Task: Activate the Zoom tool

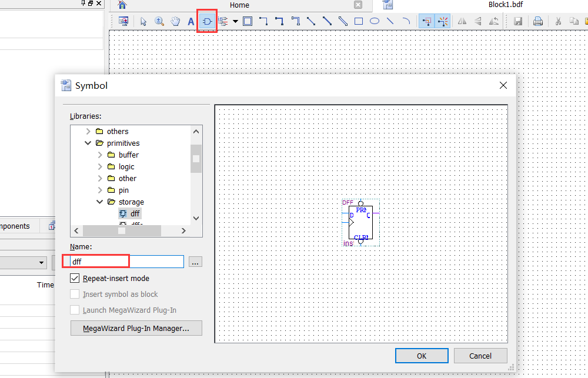Action: [159, 21]
